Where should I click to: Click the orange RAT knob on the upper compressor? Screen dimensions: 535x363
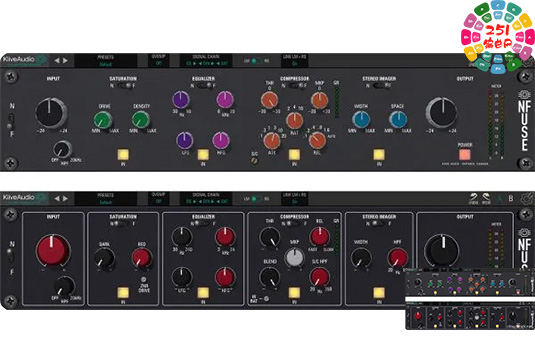coord(294,120)
